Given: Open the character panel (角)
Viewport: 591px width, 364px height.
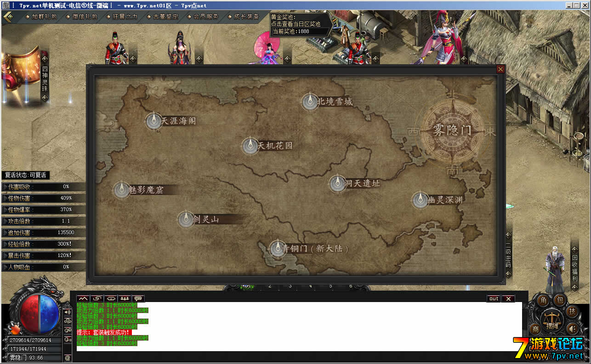Looking at the screenshot, I should [543, 301].
